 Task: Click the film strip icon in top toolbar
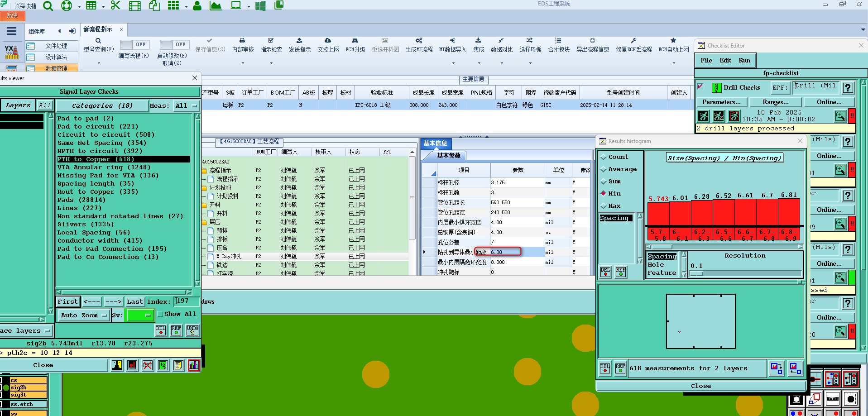click(x=135, y=6)
